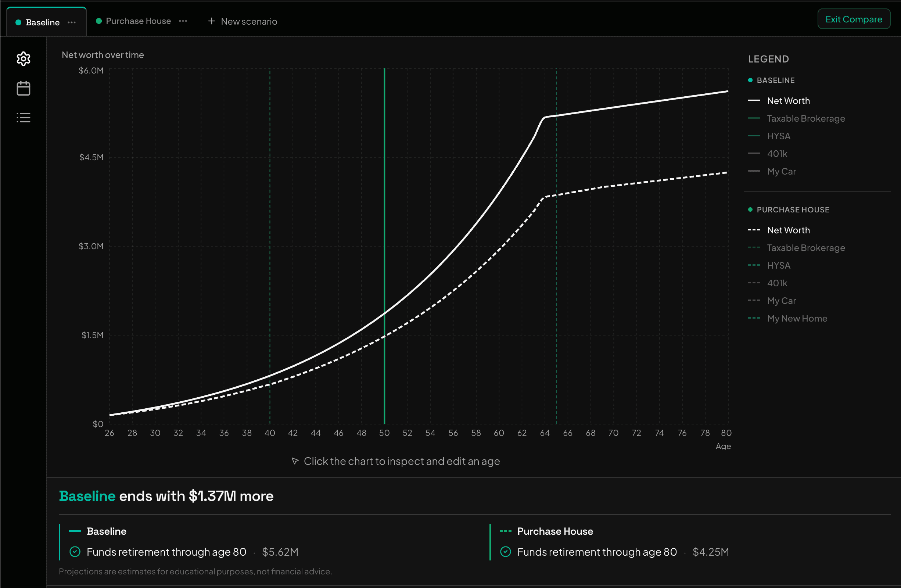Click green dot on Baseline tab
The image size is (901, 588).
[18, 22]
